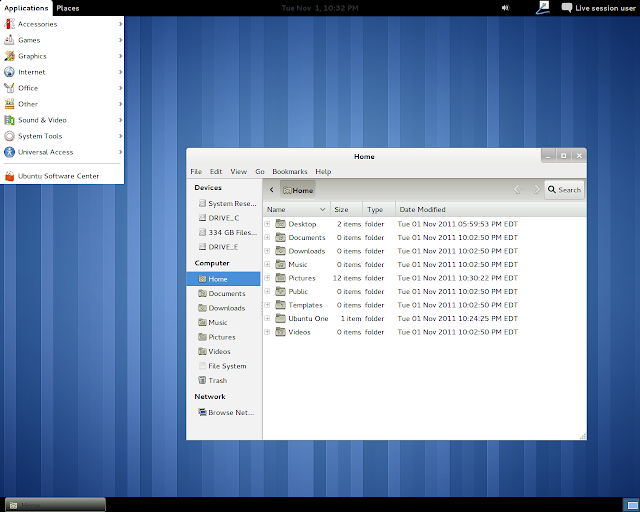Viewport: 640px width, 512px height.
Task: Sort by the Size column header
Action: [x=346, y=209]
